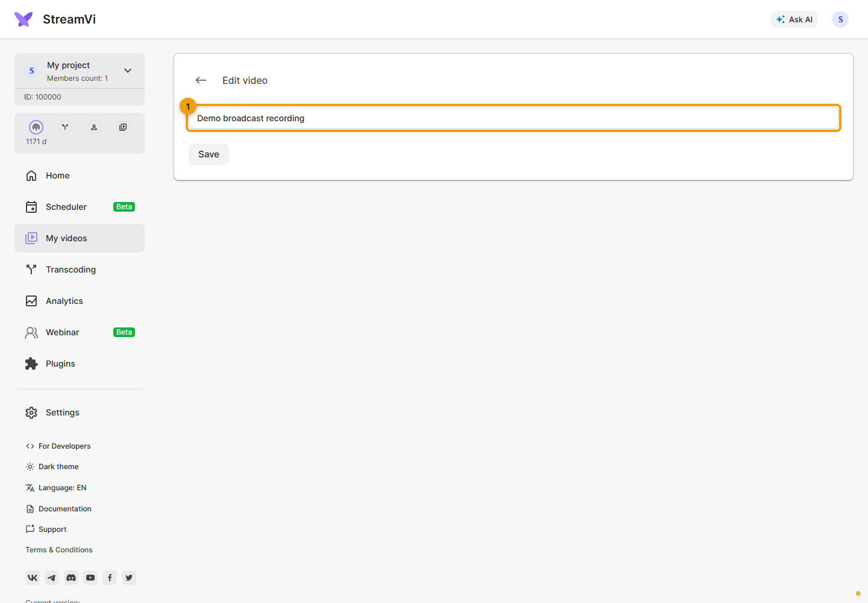This screenshot has width=868, height=603.
Task: Click the My project avatar icon
Action: pyautogui.click(x=32, y=71)
